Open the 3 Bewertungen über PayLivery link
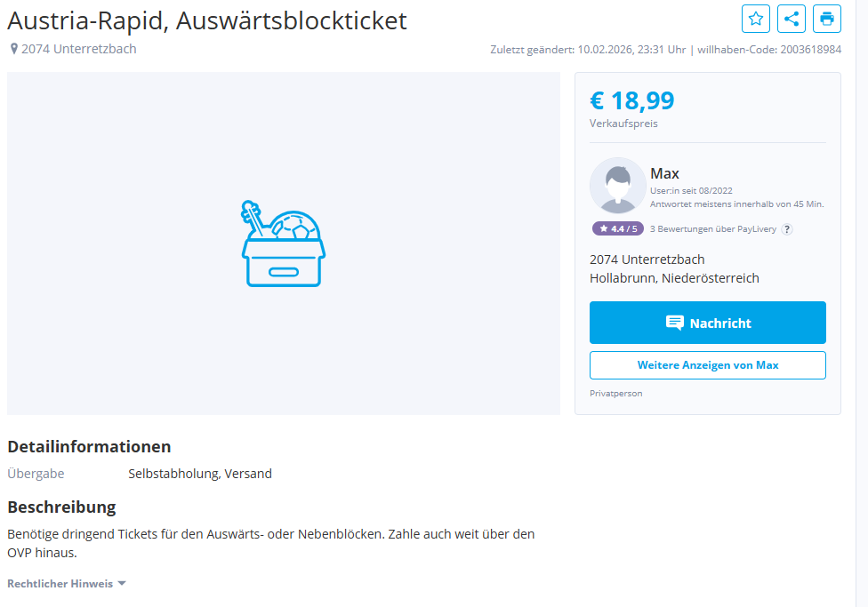868x607 pixels. pyautogui.click(x=713, y=229)
